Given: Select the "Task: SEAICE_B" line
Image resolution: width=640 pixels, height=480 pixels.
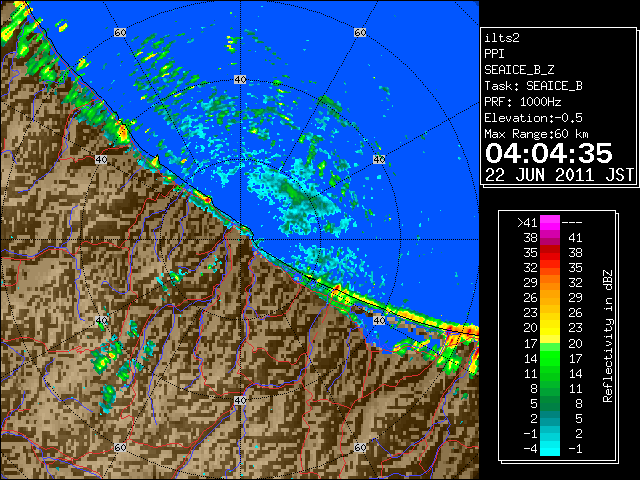Looking at the screenshot, I should click(533, 86).
